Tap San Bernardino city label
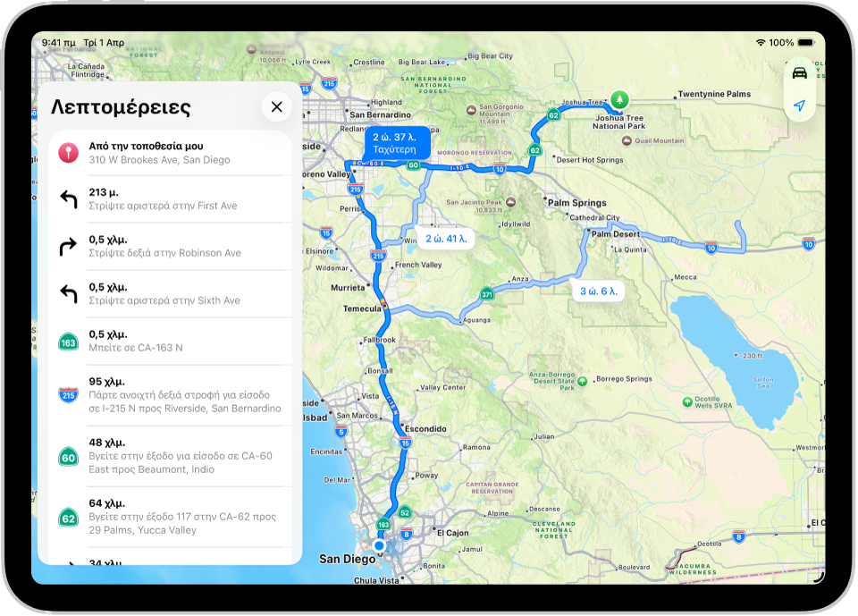This screenshot has height=616, width=858. click(x=381, y=115)
